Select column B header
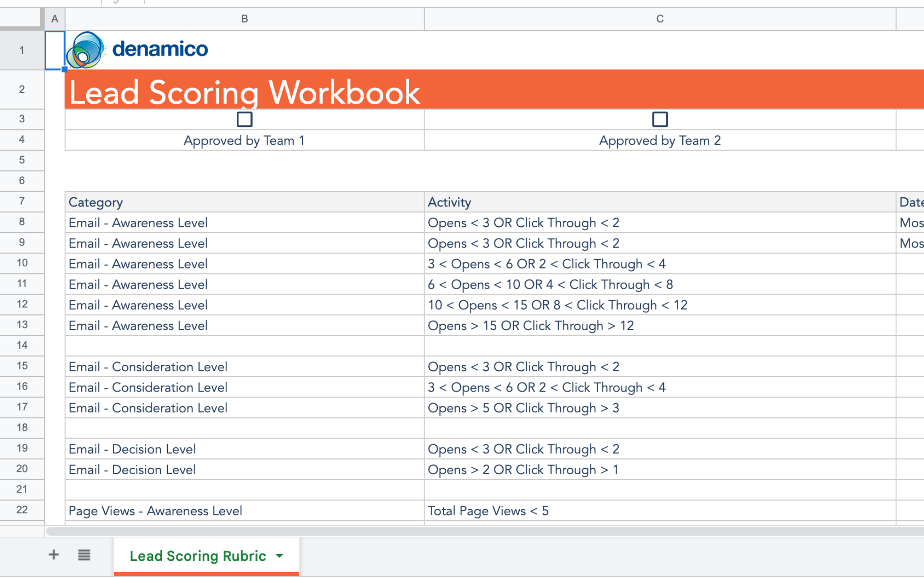This screenshot has width=924, height=578. click(244, 19)
